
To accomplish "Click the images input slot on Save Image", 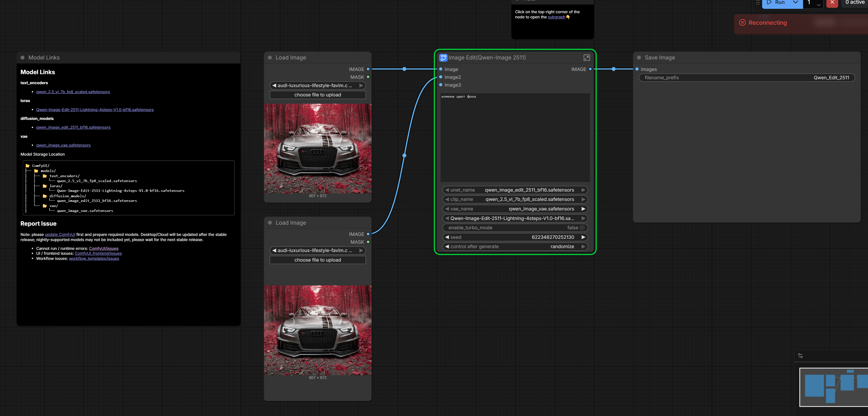I will (x=637, y=69).
